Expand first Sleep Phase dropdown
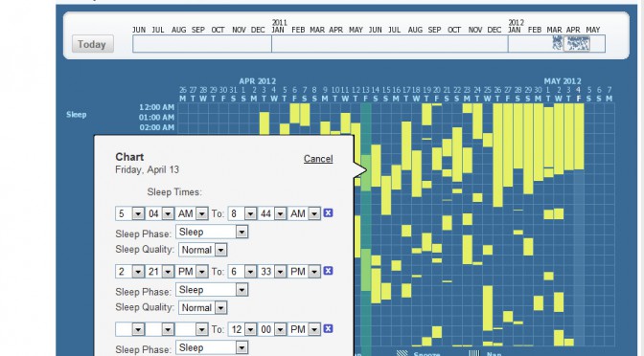The width and height of the screenshot is (644, 356). [212, 232]
